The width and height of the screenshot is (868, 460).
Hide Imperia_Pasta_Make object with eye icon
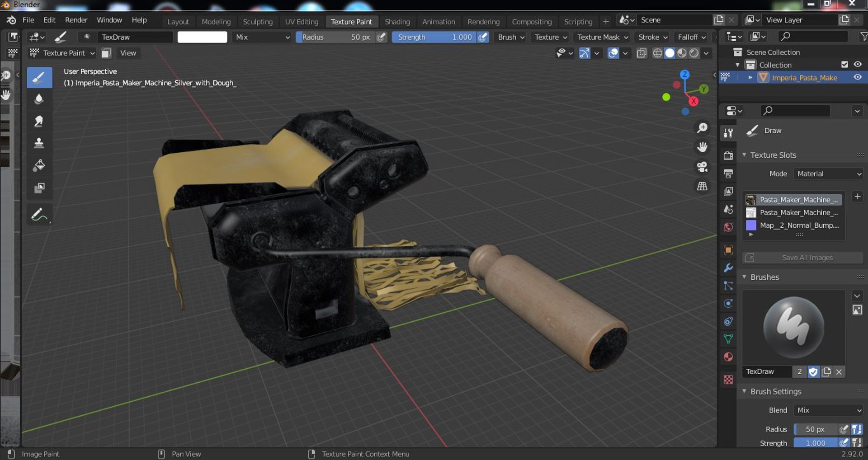(858, 77)
